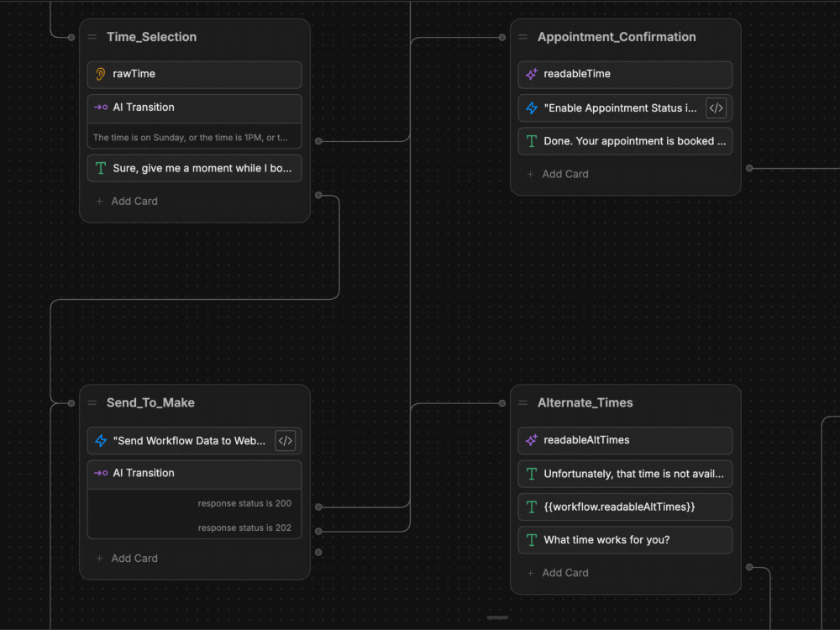Click text icon on 'What time works' card
Screen dimensions: 840x630
point(532,540)
